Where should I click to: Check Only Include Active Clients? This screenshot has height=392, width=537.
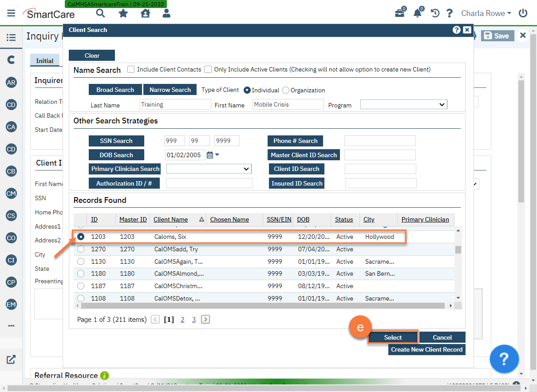tap(208, 69)
